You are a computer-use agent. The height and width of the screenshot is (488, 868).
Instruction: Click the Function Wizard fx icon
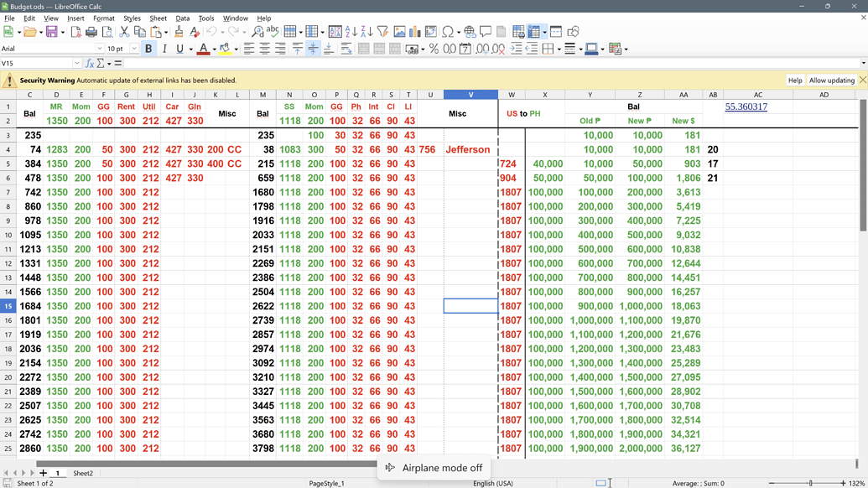pos(90,64)
